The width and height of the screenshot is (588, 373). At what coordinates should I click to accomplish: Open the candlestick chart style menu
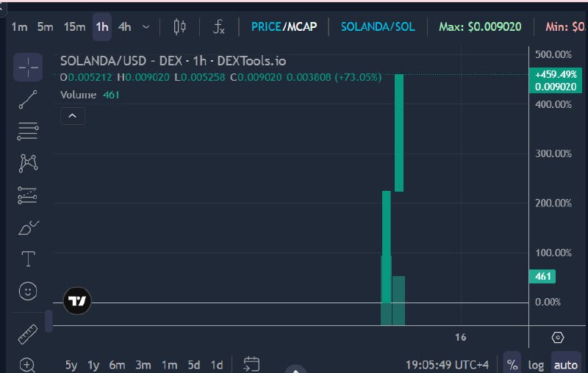point(179,27)
